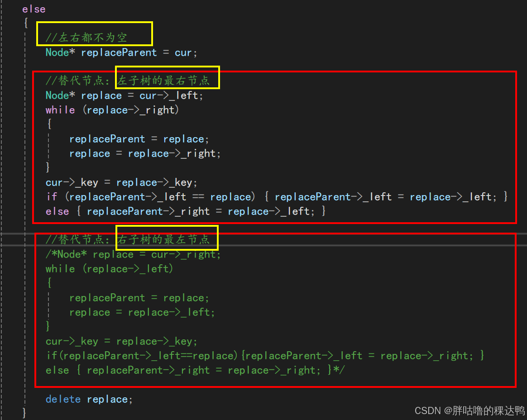Click comment '//替代节点: 右子树的最左节点'
The width and height of the screenshot is (527, 420).
127,239
